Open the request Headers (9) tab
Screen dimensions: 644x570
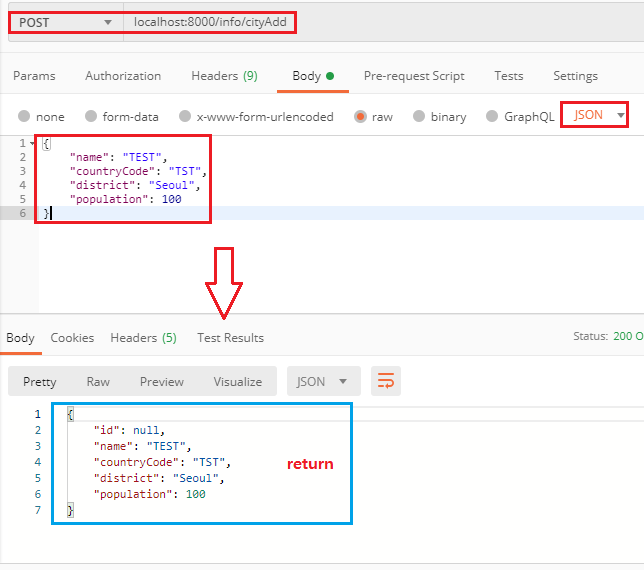coord(224,76)
